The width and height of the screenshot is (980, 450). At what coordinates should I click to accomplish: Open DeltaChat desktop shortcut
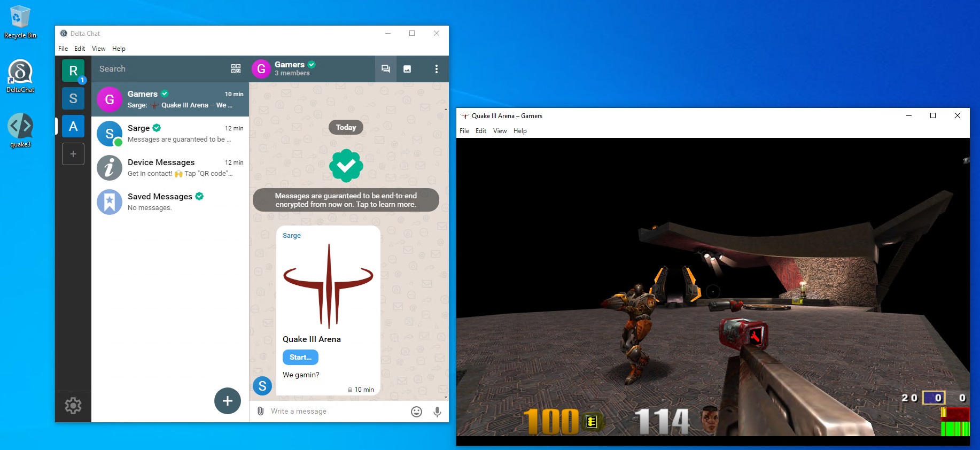pos(20,76)
